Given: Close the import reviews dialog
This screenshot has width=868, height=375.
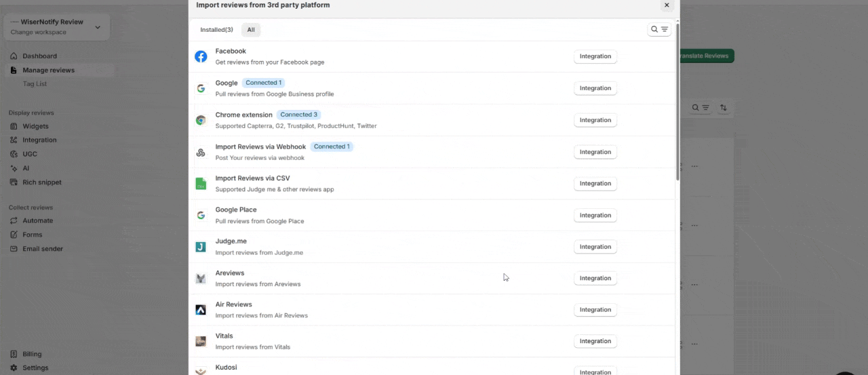Looking at the screenshot, I should 667,5.
